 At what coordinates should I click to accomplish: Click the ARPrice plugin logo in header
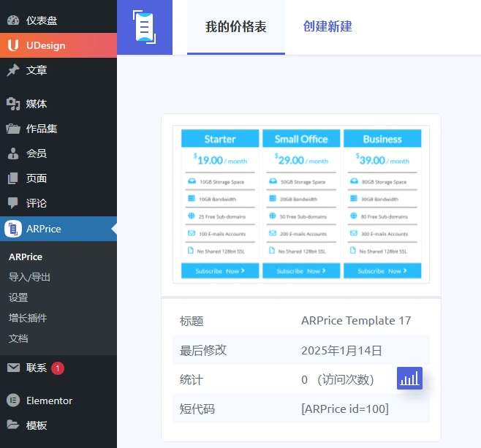tap(145, 27)
